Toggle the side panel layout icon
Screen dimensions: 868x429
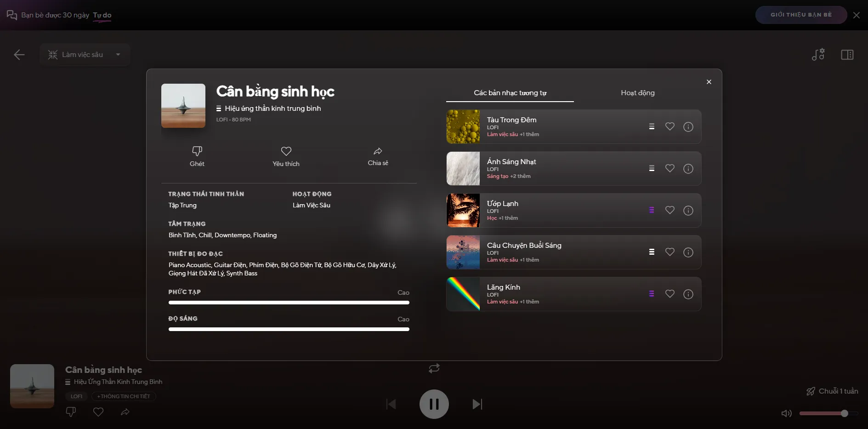(x=847, y=55)
